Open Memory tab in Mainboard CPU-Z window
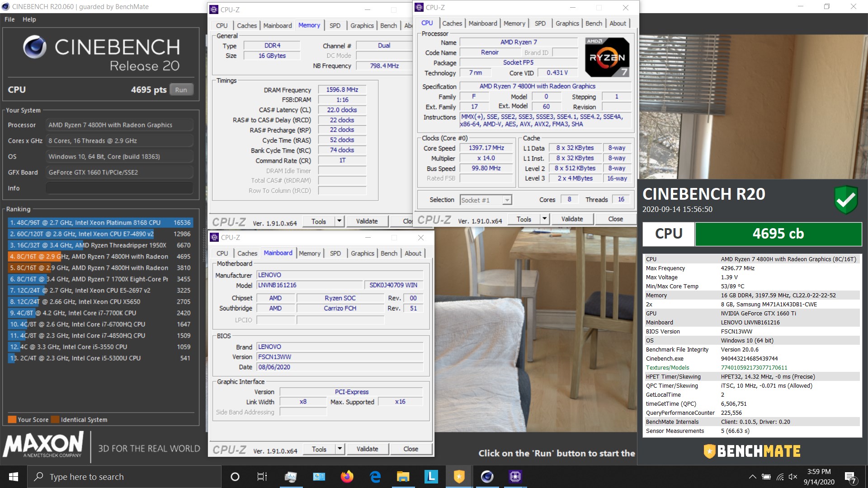Image resolution: width=868 pixels, height=488 pixels. (x=310, y=253)
